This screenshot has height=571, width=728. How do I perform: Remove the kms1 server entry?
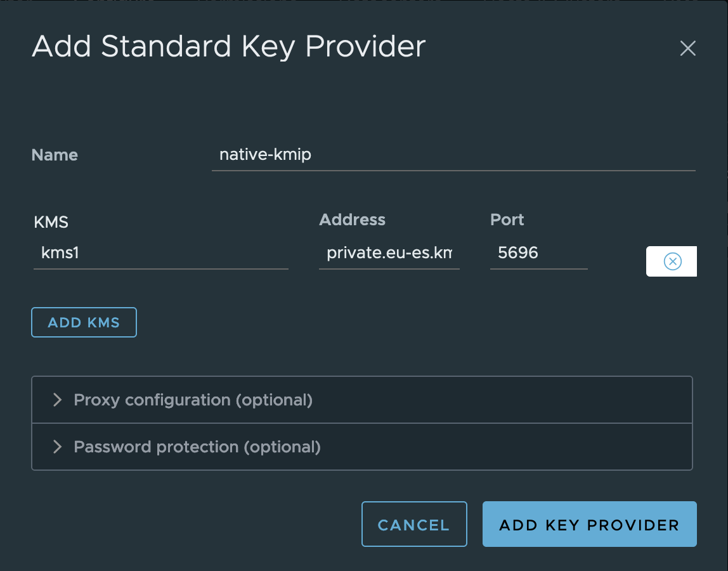coord(672,261)
